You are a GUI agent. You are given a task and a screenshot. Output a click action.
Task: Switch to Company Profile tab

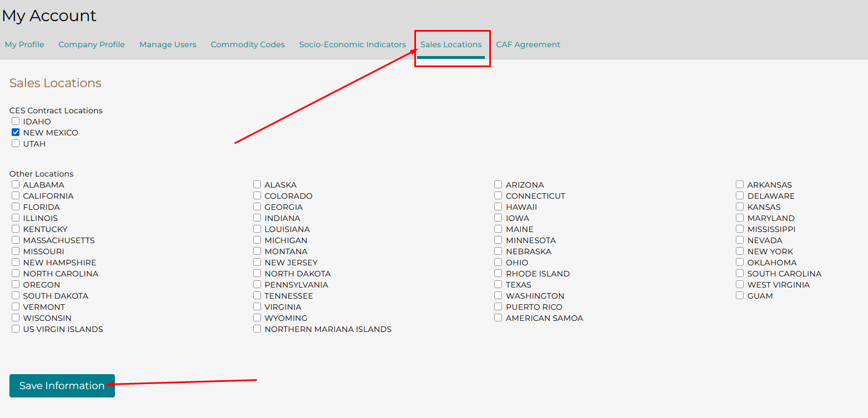[x=92, y=44]
